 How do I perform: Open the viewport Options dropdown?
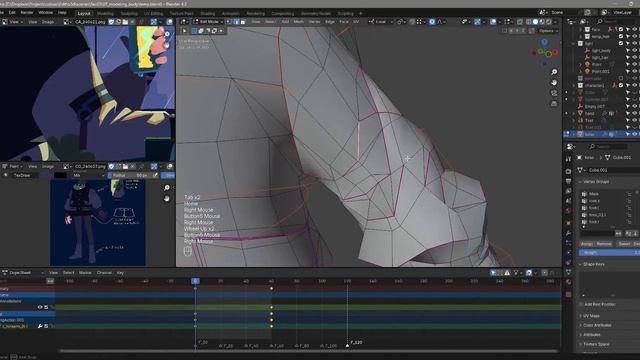pyautogui.click(x=547, y=31)
